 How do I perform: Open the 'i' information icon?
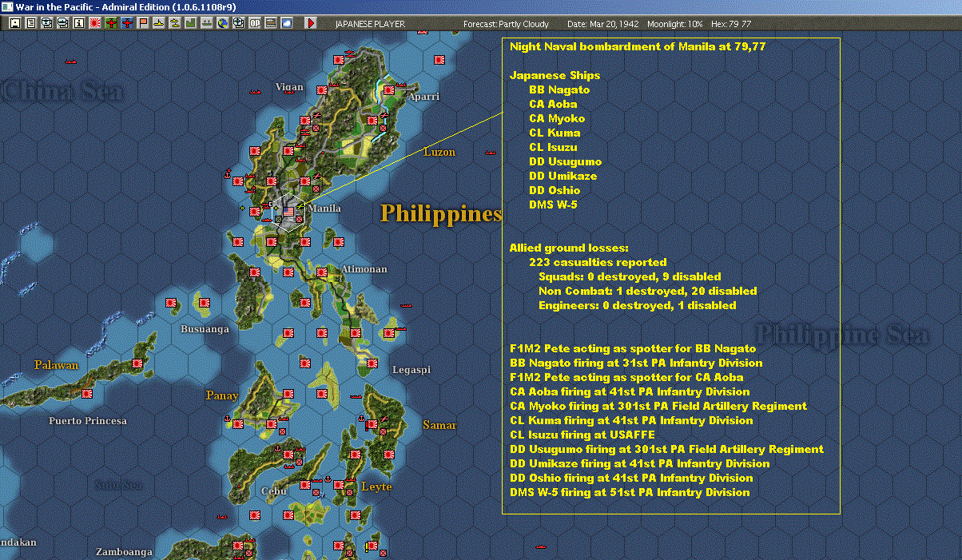tap(78, 23)
